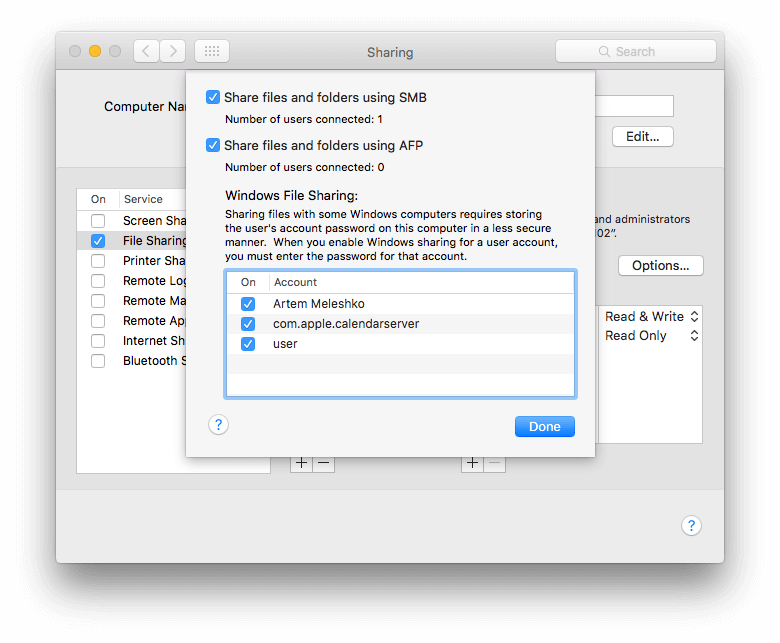Enable the Remote Management checkbox
The height and width of the screenshot is (643, 780).
coord(98,301)
